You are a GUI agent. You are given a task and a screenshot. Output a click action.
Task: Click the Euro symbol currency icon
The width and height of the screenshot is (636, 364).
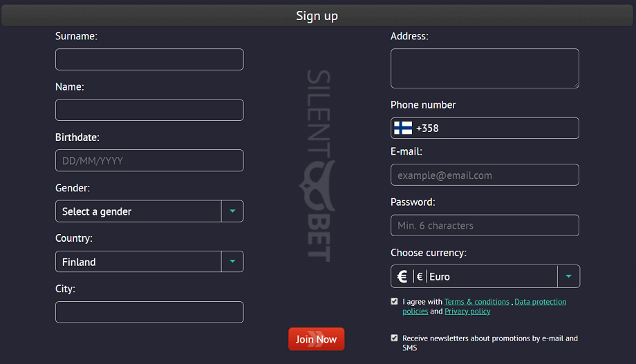402,276
